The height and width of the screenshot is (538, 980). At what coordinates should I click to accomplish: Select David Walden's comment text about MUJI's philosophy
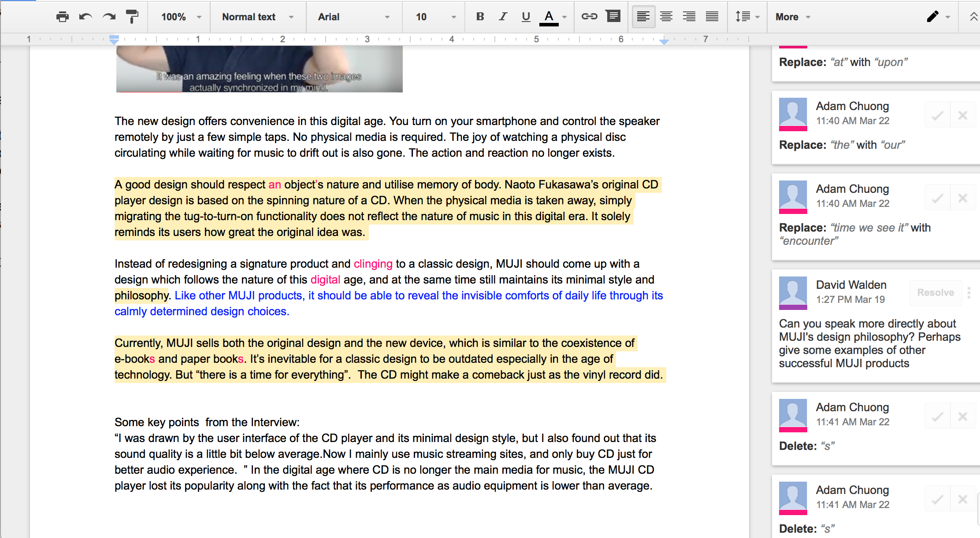(x=869, y=343)
